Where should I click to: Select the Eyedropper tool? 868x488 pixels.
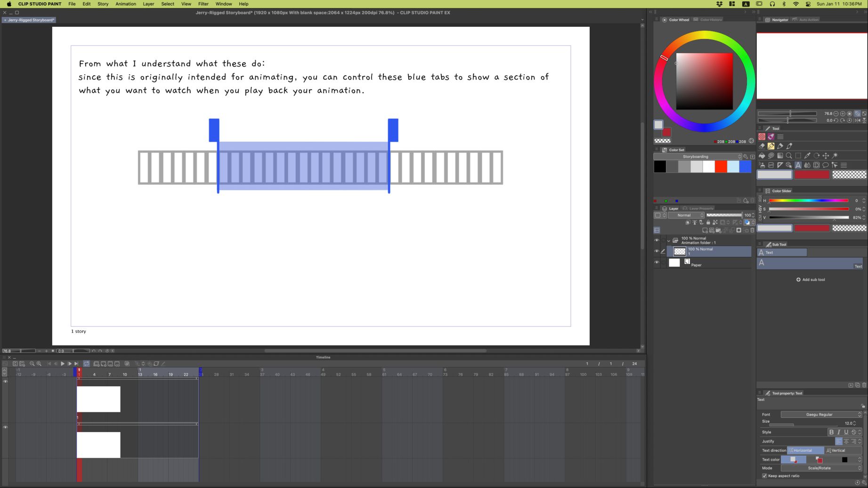point(807,156)
